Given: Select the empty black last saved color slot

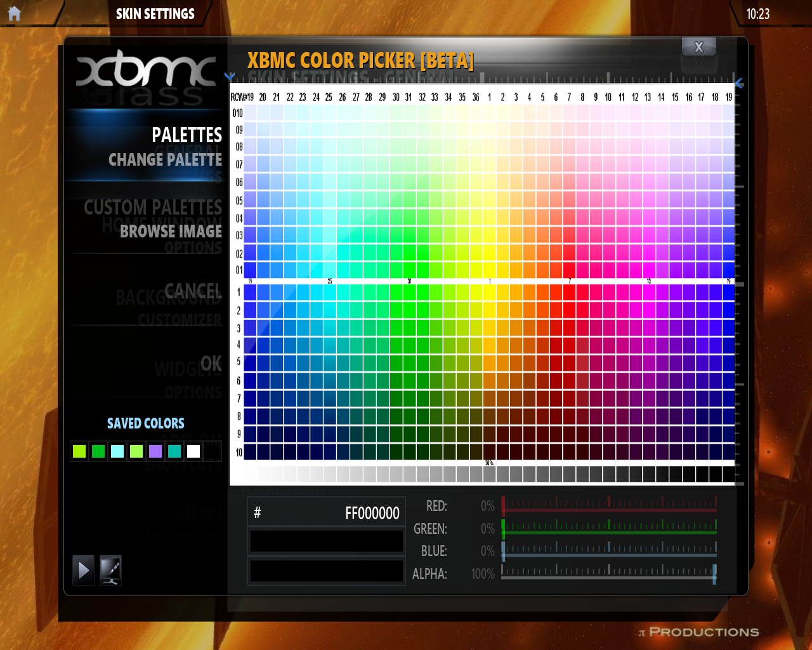Looking at the screenshot, I should tap(213, 451).
